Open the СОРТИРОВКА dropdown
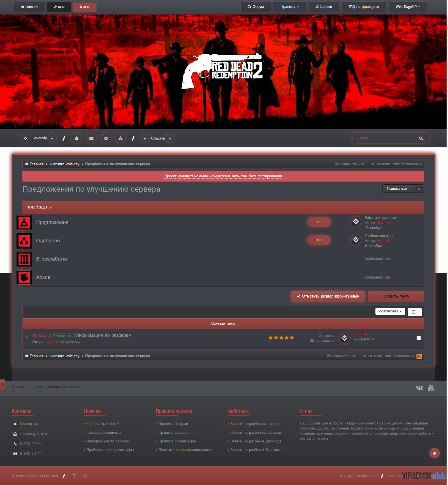This screenshot has width=448, height=485. [x=390, y=312]
